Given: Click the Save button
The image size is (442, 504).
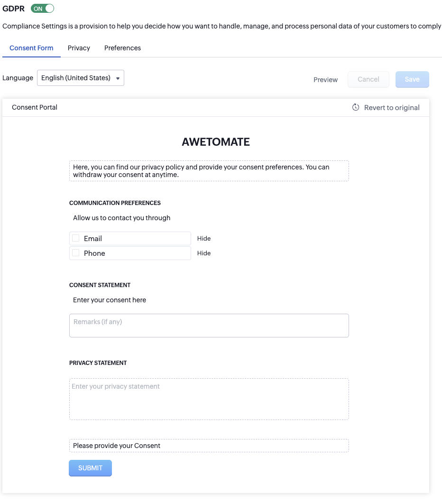Looking at the screenshot, I should click(x=412, y=79).
